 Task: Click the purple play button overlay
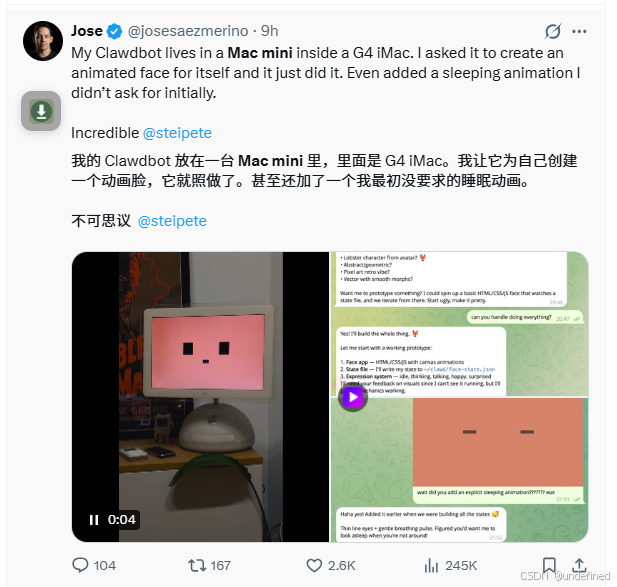[353, 397]
